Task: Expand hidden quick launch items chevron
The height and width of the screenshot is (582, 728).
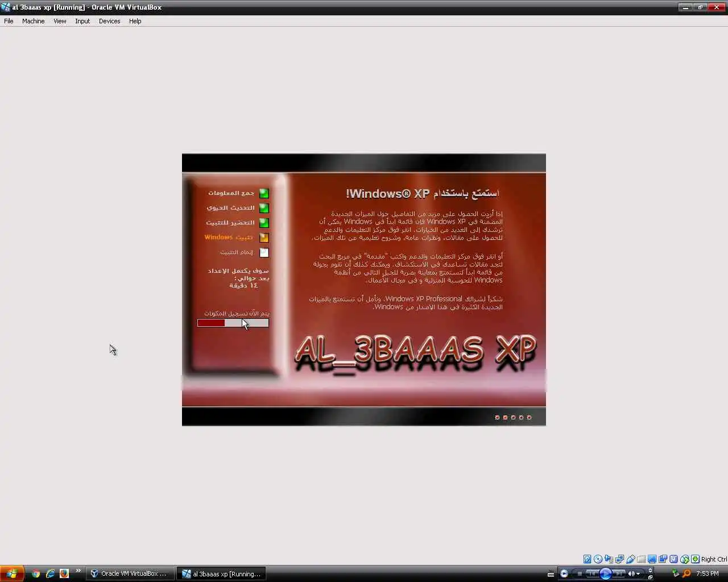Action: (78, 571)
